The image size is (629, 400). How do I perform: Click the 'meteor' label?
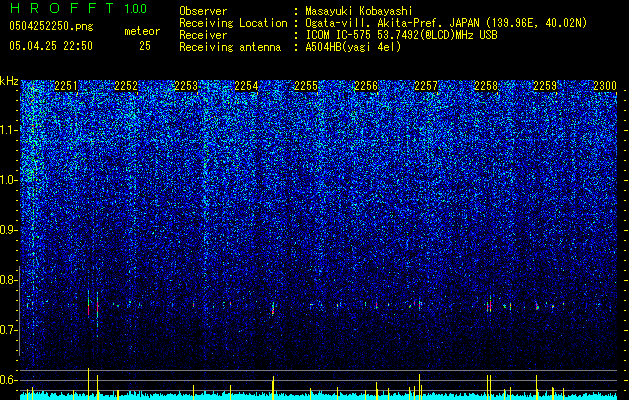tap(142, 31)
